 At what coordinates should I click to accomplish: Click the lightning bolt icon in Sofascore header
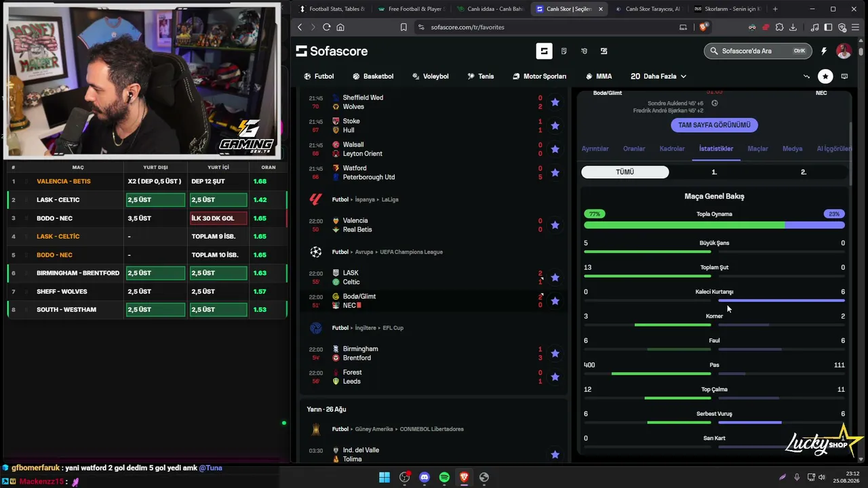824,51
